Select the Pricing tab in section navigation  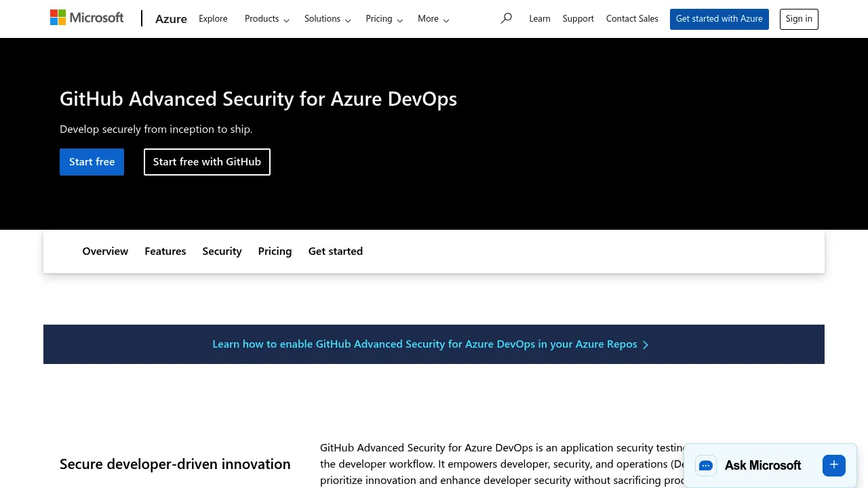275,251
